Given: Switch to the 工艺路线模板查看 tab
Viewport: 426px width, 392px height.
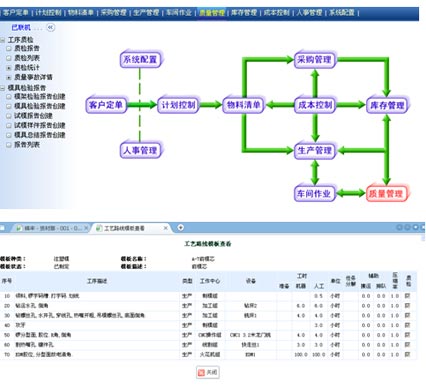Looking at the screenshot, I should (124, 228).
